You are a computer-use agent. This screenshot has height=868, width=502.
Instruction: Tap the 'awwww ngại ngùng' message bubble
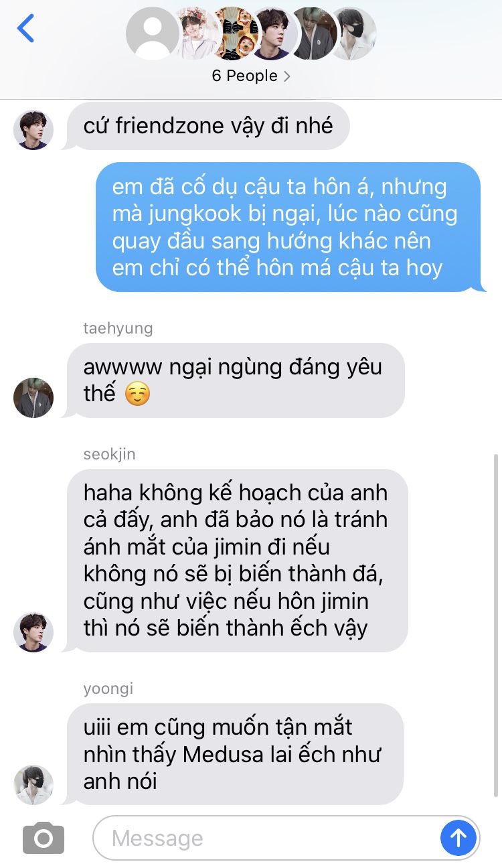[x=236, y=380]
